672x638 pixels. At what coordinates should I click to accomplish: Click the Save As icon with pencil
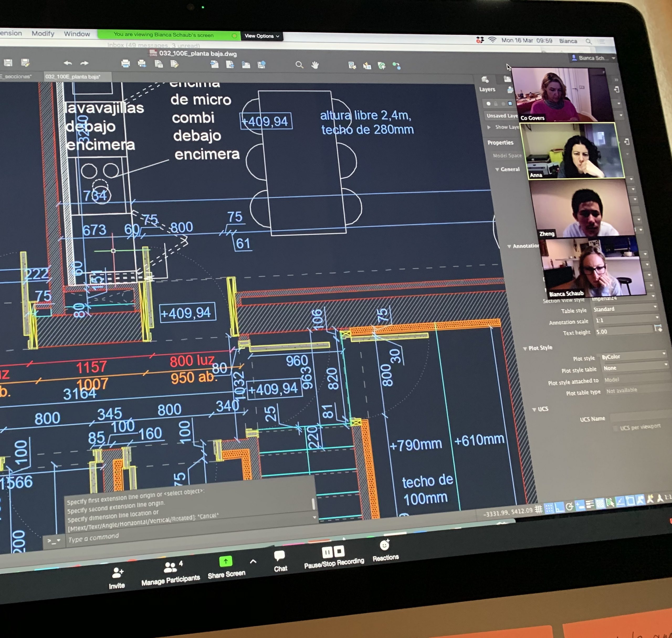point(25,62)
